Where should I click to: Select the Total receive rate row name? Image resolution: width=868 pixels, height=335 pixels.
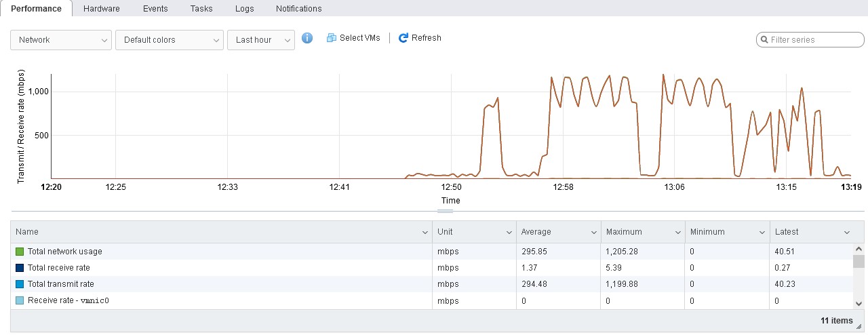click(59, 268)
